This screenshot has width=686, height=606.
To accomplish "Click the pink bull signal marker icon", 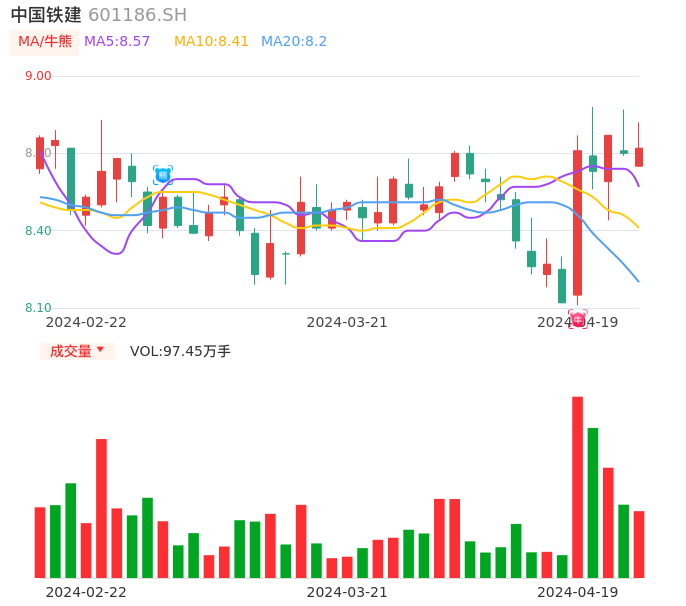I will (x=578, y=319).
